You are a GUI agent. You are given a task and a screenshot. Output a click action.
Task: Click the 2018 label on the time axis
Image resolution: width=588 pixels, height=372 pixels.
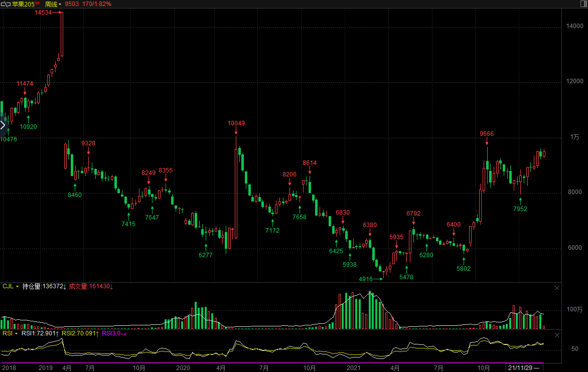tap(9, 368)
